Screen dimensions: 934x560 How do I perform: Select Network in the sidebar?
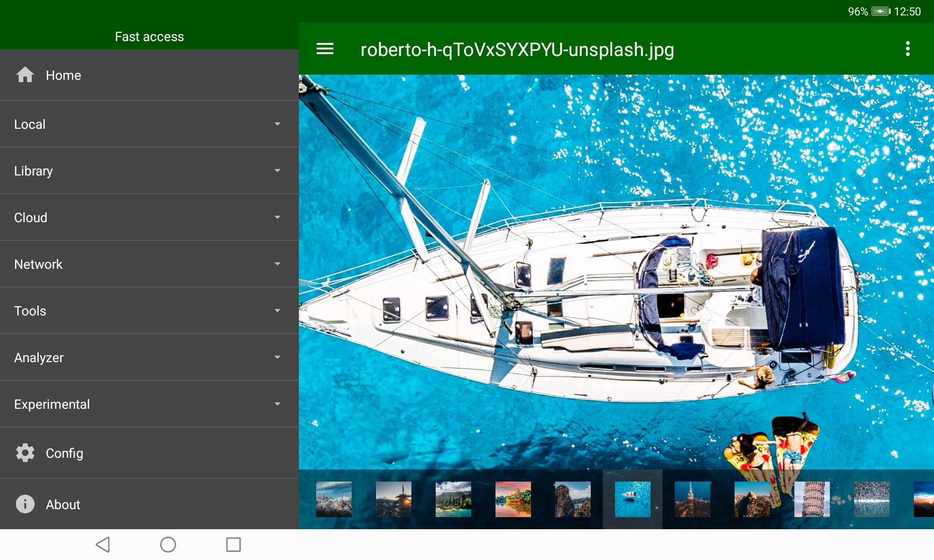(x=149, y=264)
